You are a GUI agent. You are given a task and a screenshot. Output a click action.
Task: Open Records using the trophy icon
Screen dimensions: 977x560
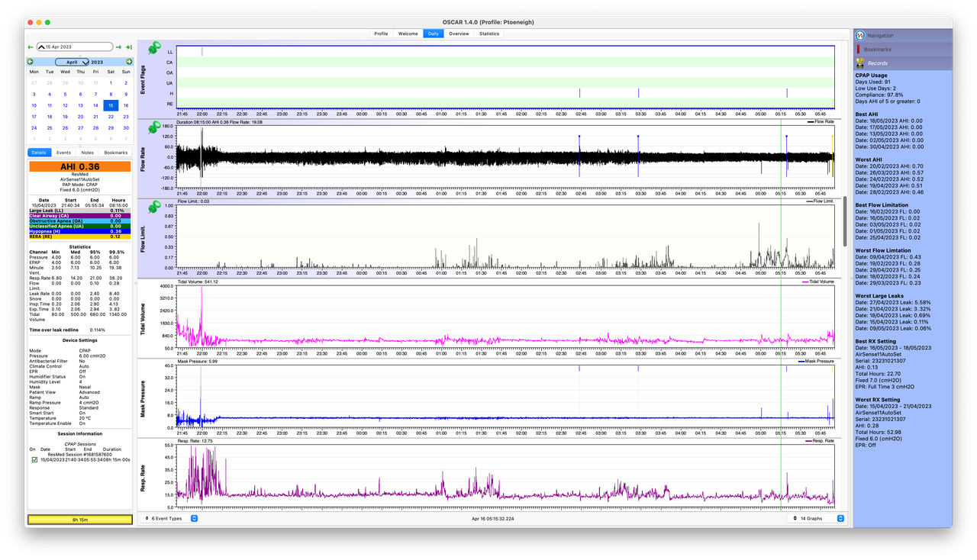860,63
